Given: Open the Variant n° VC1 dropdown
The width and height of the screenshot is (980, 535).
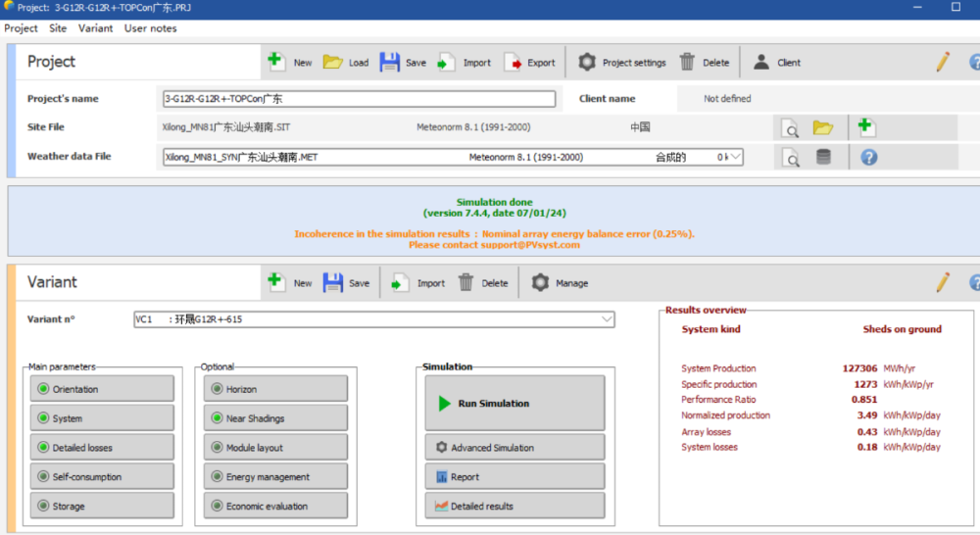Looking at the screenshot, I should coord(607,319).
